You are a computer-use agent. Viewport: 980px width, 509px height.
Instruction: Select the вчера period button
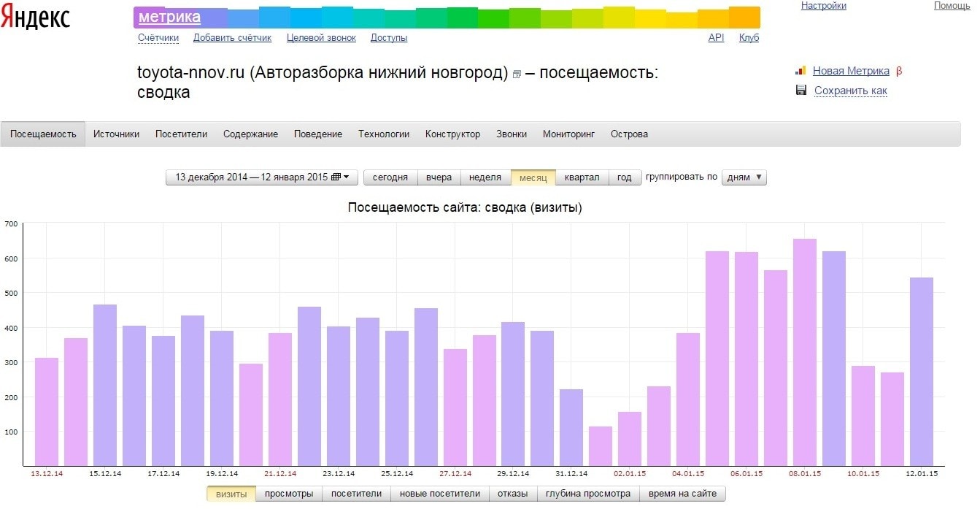(439, 177)
